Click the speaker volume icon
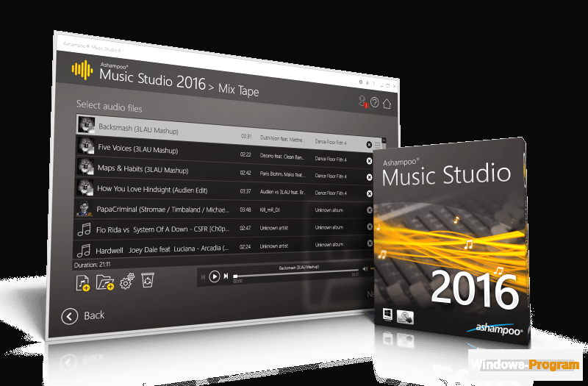The height and width of the screenshot is (386, 588). 365,268
